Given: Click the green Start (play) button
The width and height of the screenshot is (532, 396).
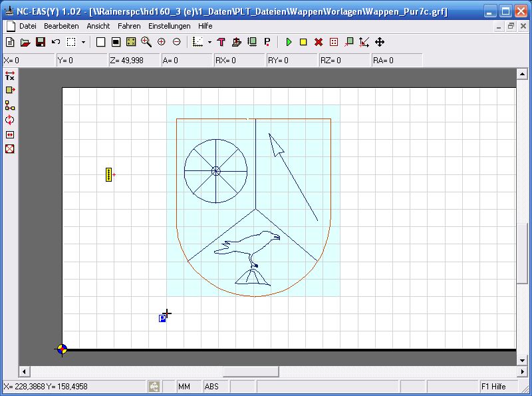Looking at the screenshot, I should point(289,42).
